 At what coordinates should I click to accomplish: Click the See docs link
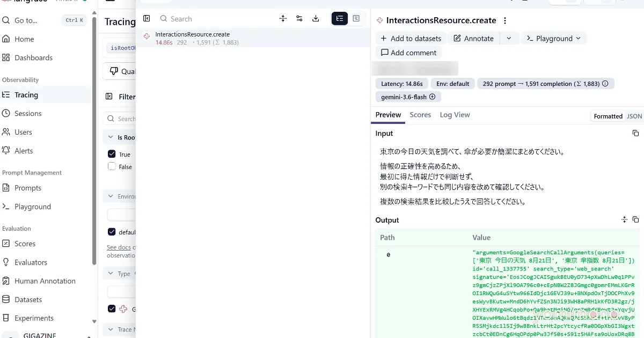(119, 247)
